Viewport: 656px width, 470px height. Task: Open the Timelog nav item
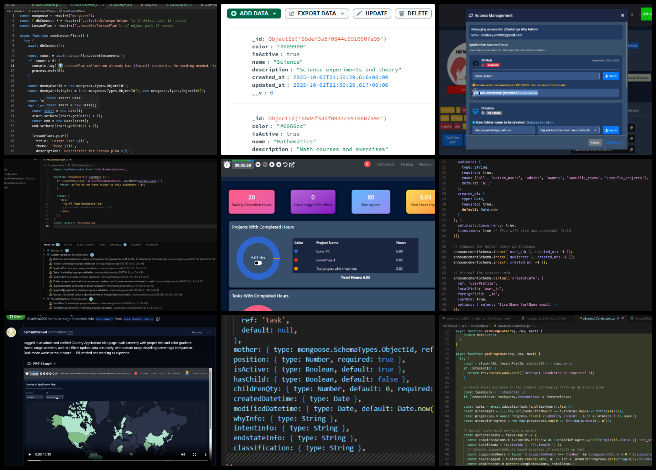click(x=409, y=164)
